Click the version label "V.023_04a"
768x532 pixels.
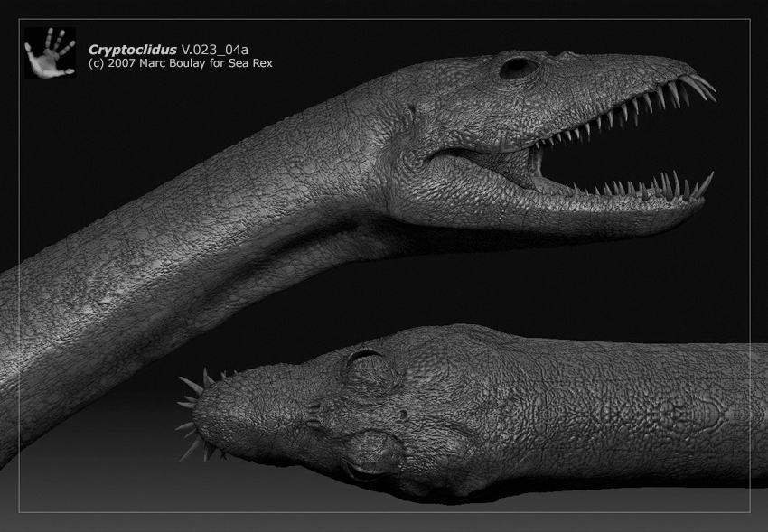tap(214, 50)
